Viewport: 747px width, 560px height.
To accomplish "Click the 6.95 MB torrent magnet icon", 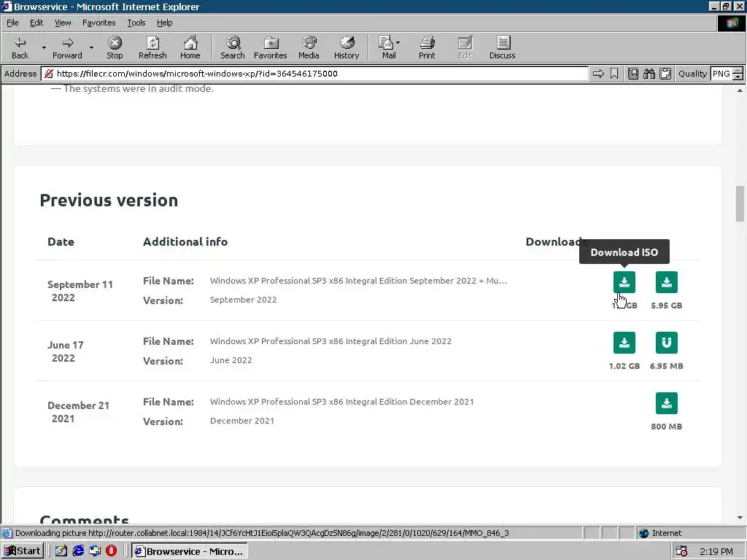I will (667, 343).
